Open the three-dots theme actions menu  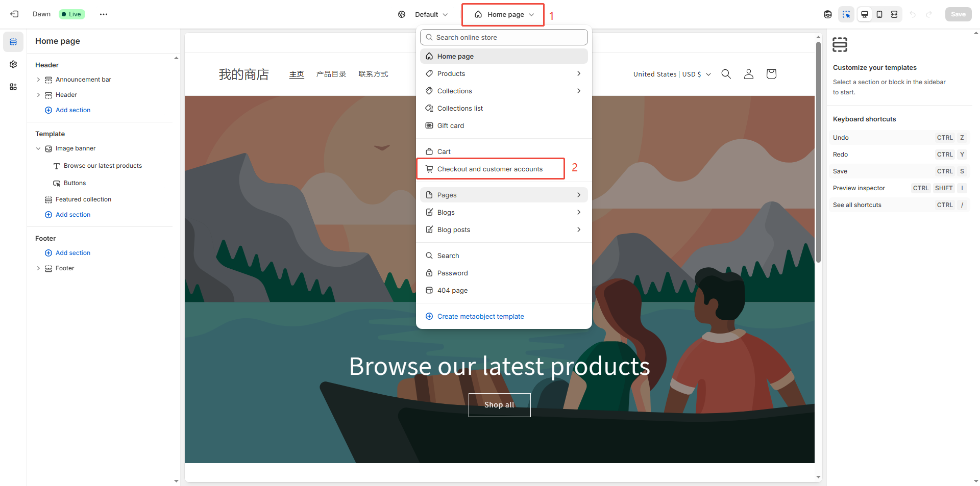[104, 14]
